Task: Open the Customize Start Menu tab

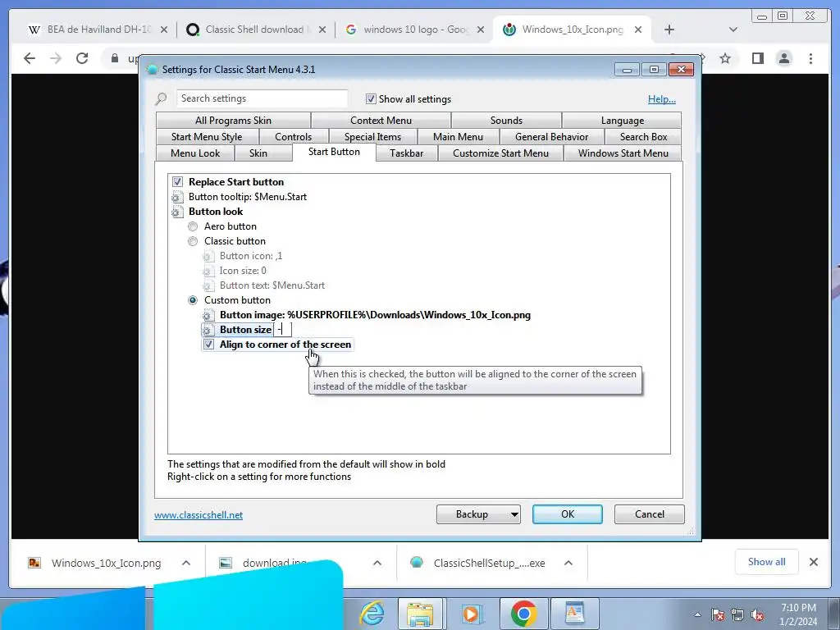Action: pyautogui.click(x=500, y=153)
